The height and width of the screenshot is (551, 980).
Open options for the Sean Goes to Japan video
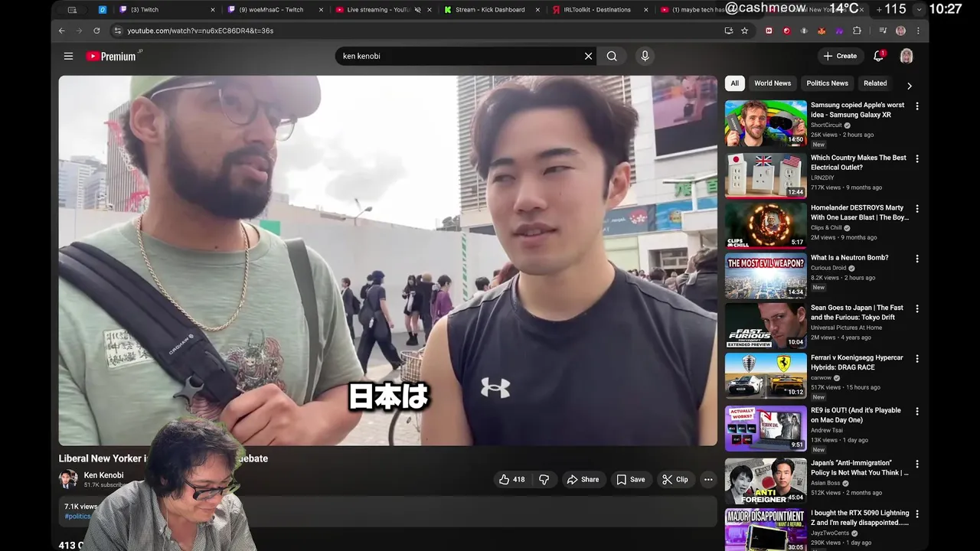point(917,309)
